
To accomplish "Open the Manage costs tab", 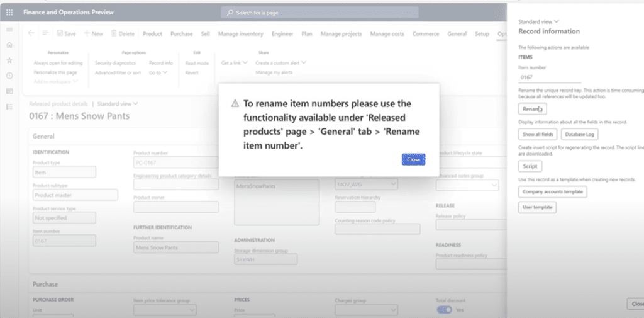I will [x=387, y=34].
